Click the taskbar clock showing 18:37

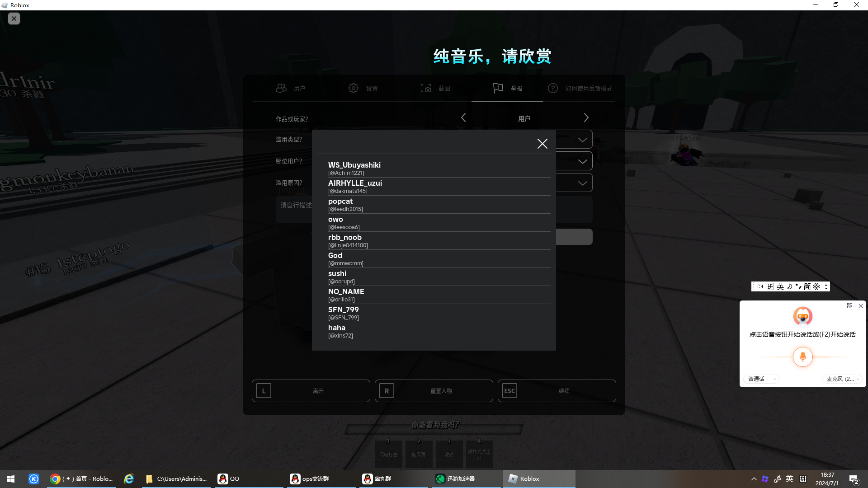coord(827,479)
